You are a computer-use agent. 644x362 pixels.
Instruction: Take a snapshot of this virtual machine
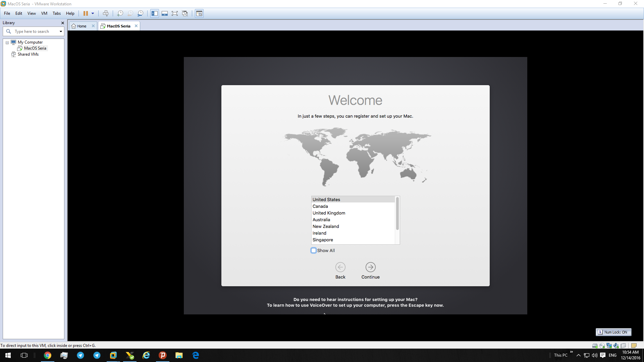(120, 13)
